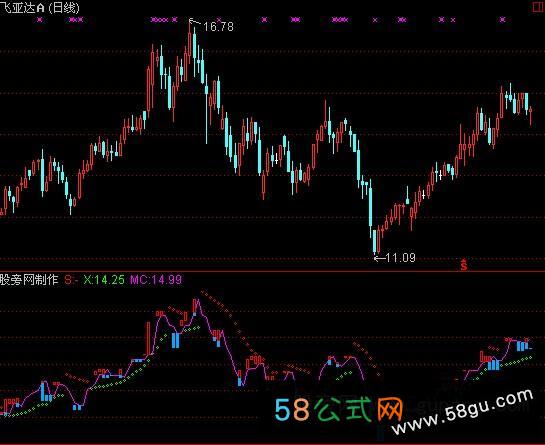Click the arrow pointing to the 11.09 low candle
This screenshot has height=445, width=545.
(380, 258)
